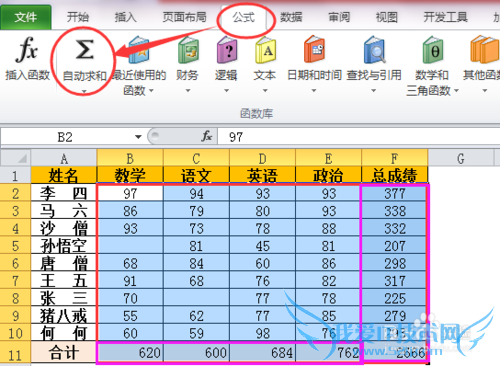Click the Name Box showing B2
Screen dimensions: 500x366
click(65, 137)
